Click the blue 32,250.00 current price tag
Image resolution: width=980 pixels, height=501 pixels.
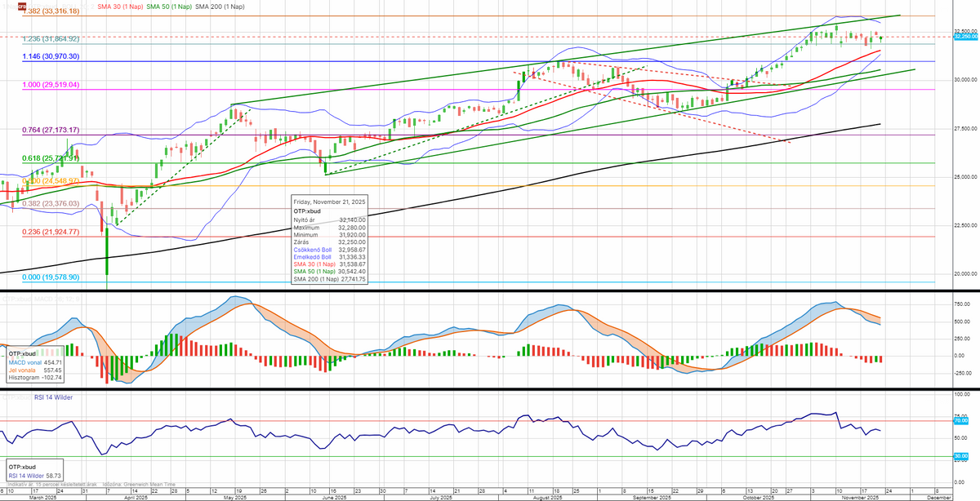coord(966,37)
